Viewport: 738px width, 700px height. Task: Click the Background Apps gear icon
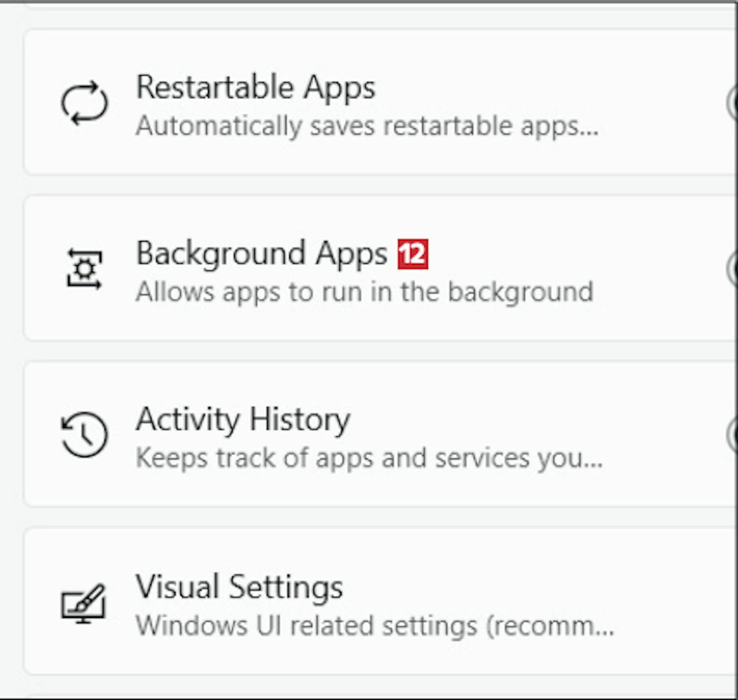(85, 269)
